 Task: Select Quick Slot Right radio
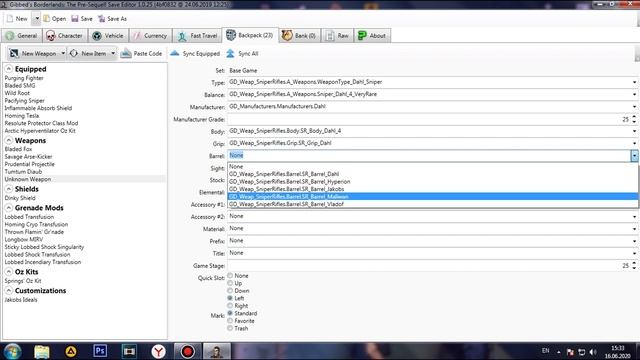230,306
